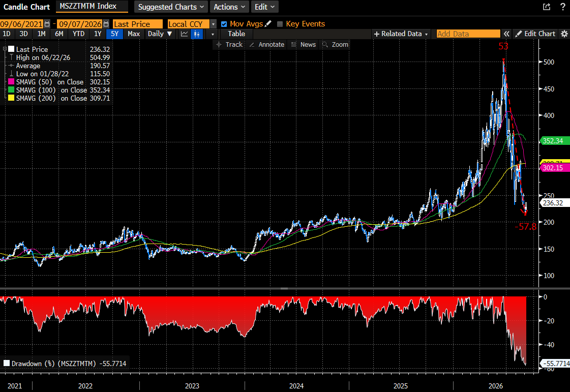
Task: Edit moving averages with pencil icon
Action: pos(268,23)
